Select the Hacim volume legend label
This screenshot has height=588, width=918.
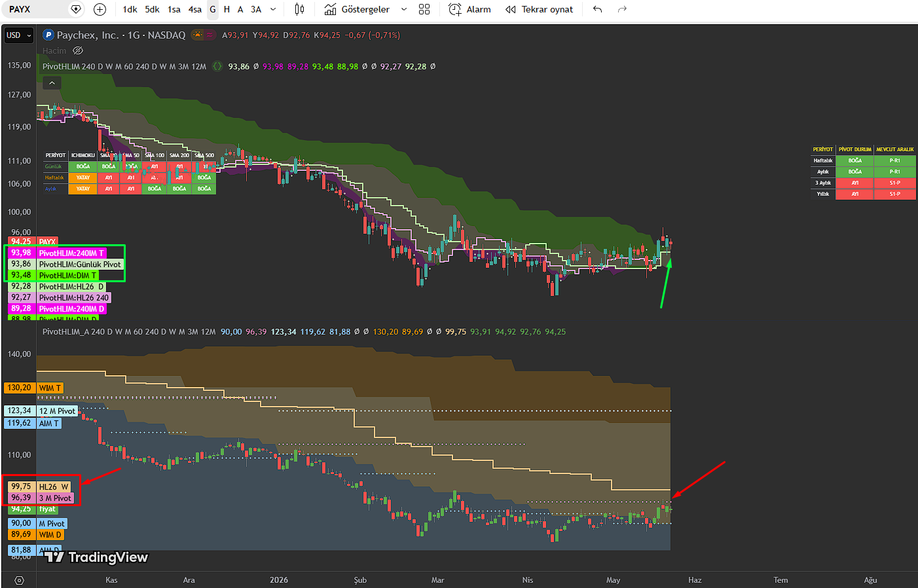(54, 50)
